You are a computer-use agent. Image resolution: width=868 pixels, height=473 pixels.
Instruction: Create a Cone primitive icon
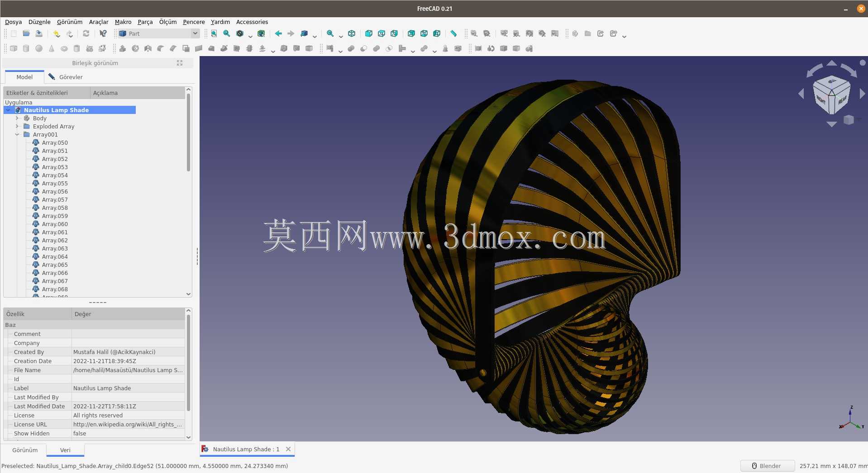pos(52,48)
